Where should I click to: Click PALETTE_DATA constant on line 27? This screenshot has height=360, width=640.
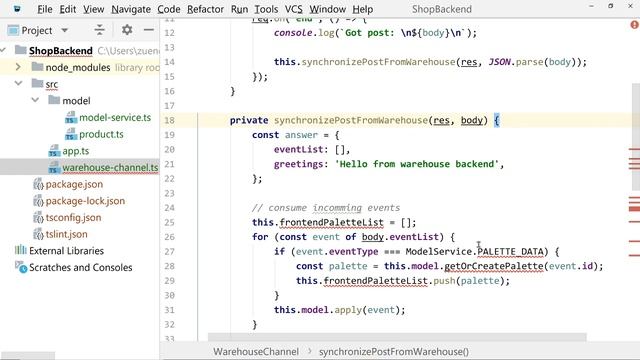click(x=510, y=251)
